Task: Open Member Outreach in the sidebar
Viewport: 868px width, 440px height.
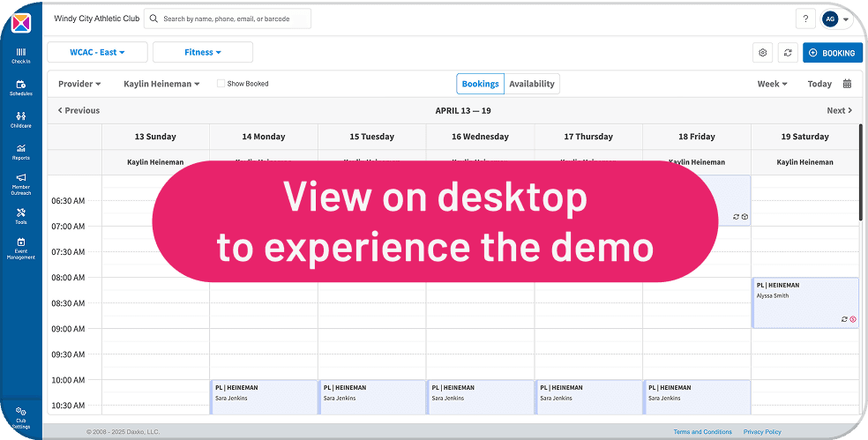Action: [x=21, y=185]
